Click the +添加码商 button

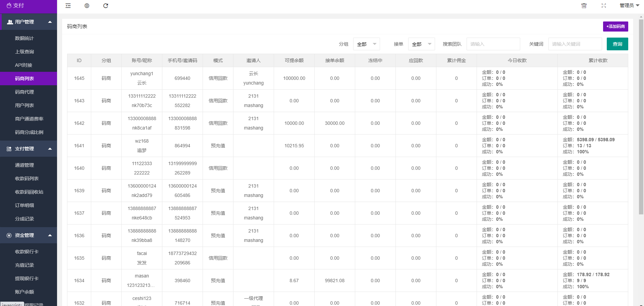tap(615, 27)
